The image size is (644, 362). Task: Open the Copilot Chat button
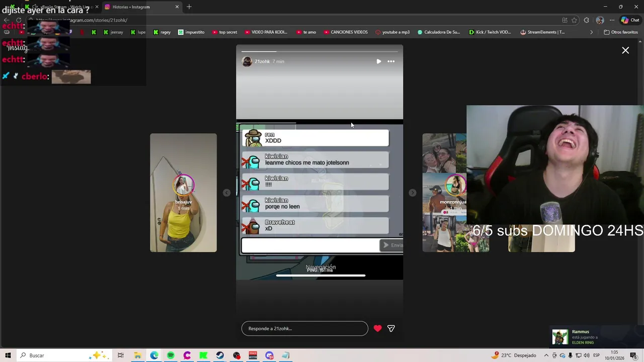630,20
